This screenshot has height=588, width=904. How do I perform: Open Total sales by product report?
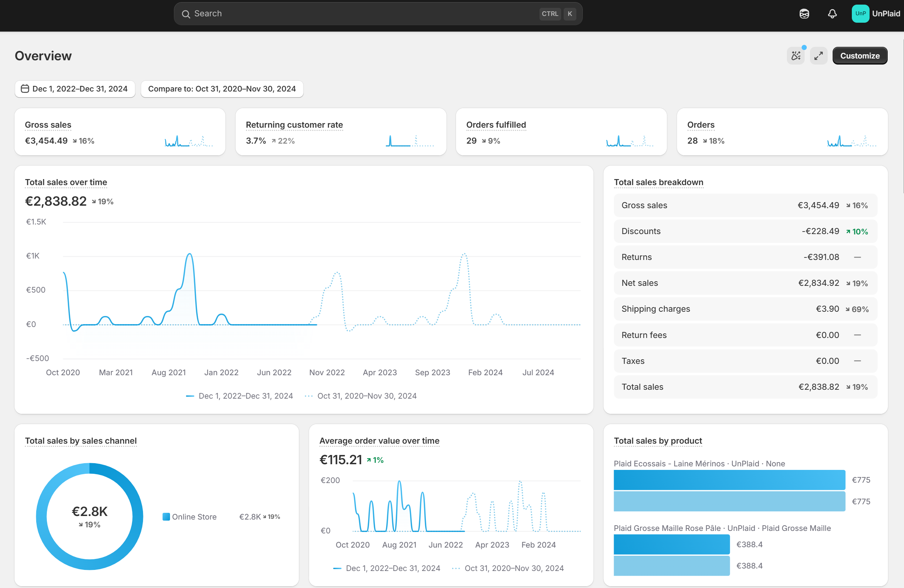(x=657, y=441)
